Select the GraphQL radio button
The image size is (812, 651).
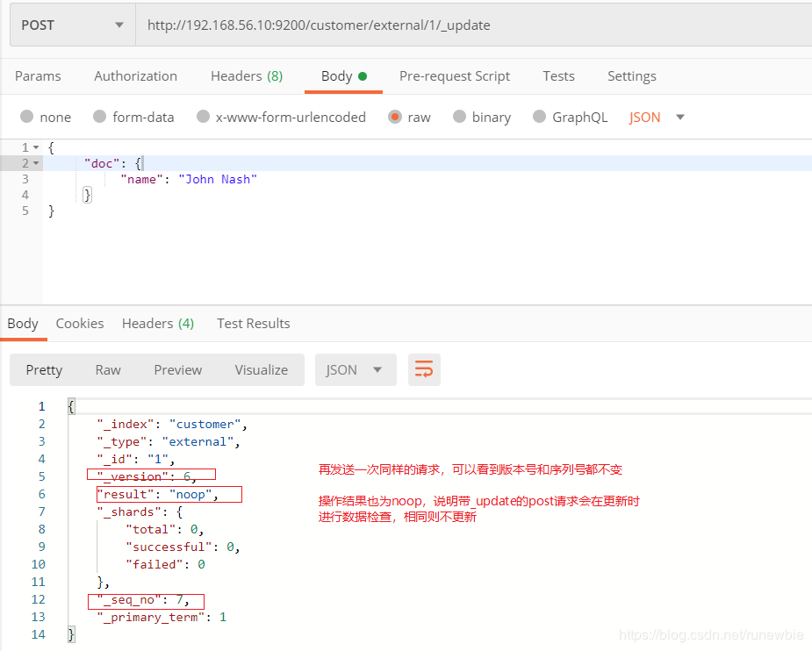click(539, 117)
